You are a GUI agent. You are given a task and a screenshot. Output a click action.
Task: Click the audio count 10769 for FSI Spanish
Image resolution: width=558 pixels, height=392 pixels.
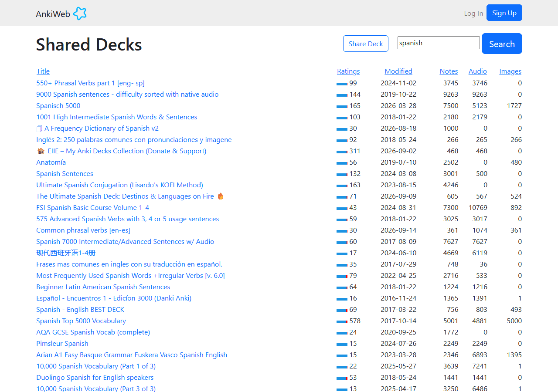click(478, 207)
